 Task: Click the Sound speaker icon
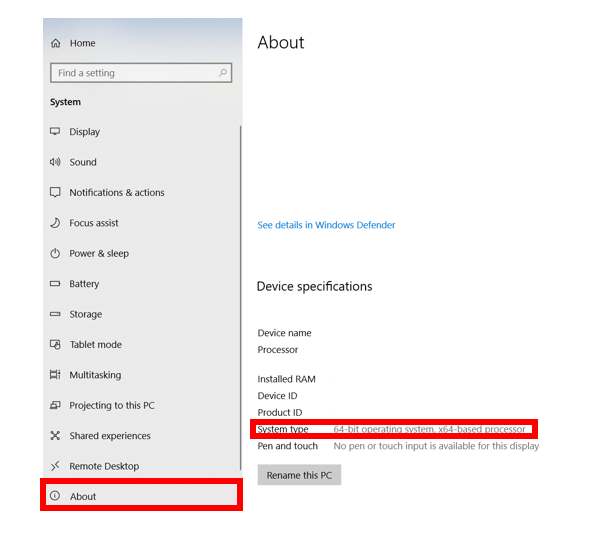(x=55, y=162)
